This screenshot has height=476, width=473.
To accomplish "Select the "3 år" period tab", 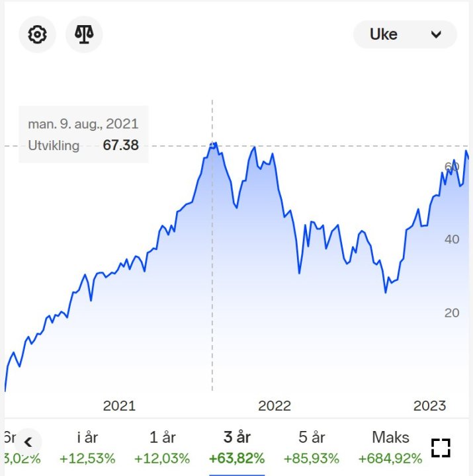I will click(x=237, y=447).
